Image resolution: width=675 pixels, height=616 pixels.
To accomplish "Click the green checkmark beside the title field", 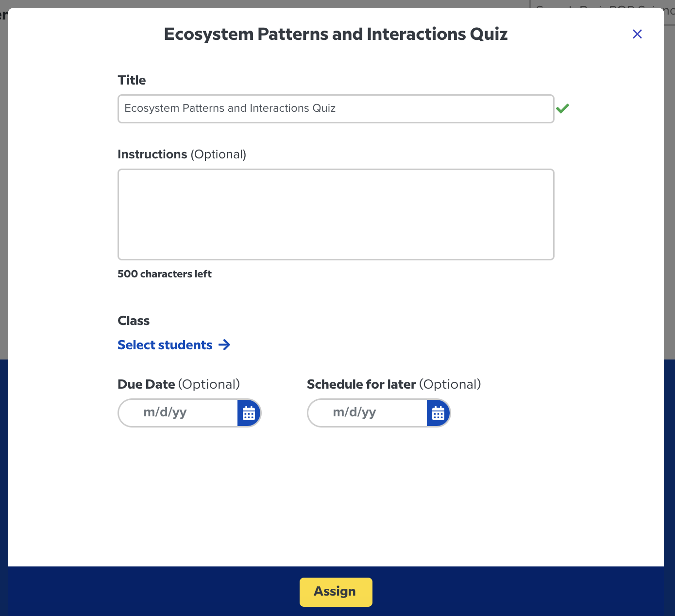I will pos(562,108).
